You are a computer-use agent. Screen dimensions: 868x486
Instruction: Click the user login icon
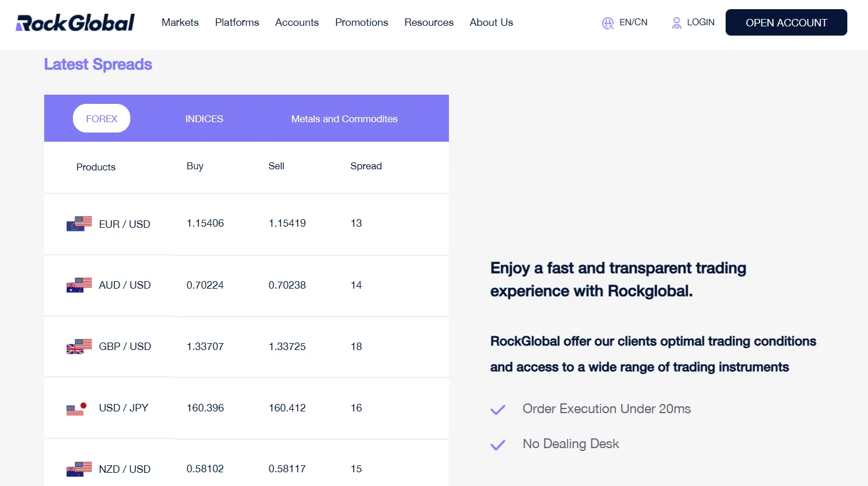677,23
